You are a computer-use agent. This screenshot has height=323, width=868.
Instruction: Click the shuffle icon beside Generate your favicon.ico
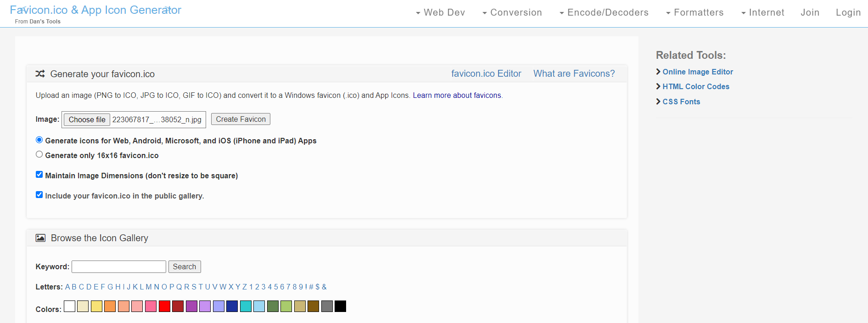40,74
